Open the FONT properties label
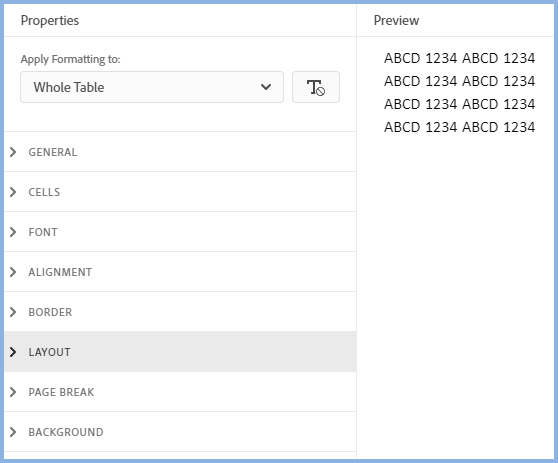The image size is (558, 463). [x=43, y=232]
